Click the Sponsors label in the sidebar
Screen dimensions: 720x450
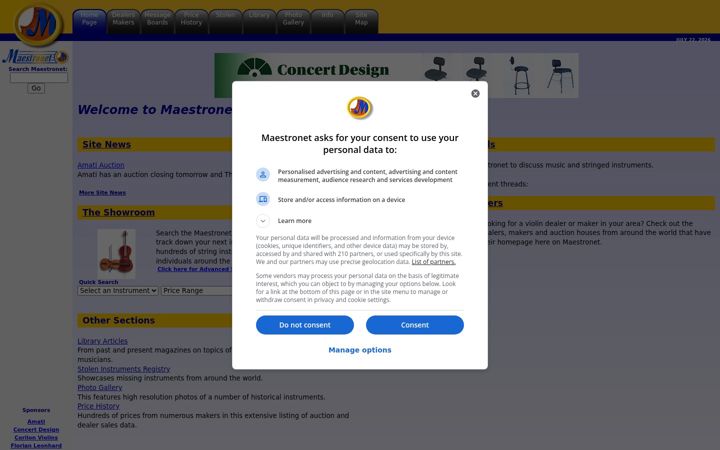point(36,410)
